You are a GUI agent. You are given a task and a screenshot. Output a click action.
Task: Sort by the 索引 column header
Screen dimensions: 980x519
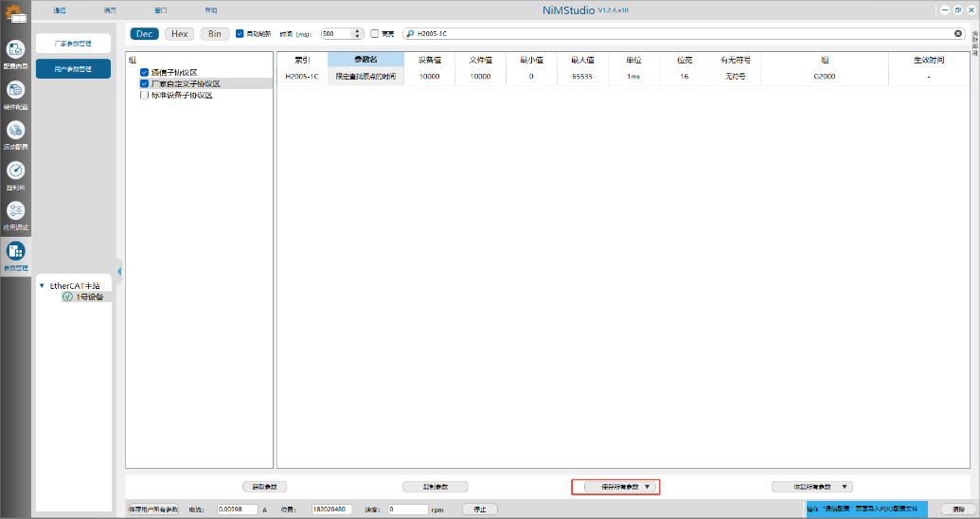(302, 60)
